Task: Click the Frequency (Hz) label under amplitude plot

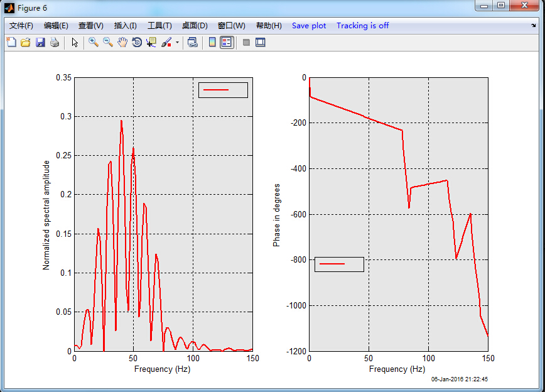Action: pos(163,369)
